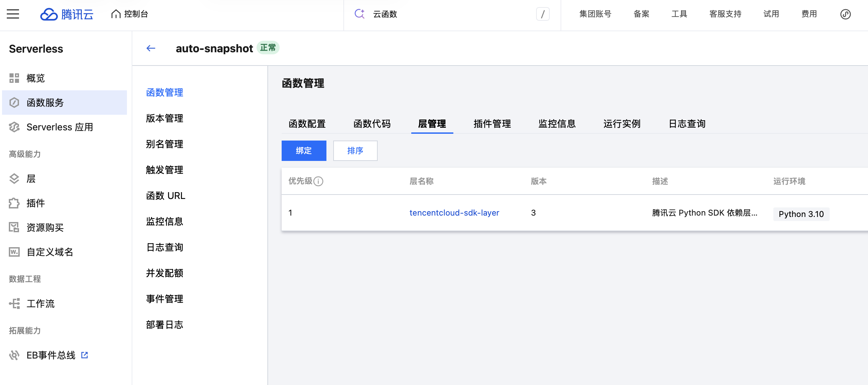Select 函数管理 in the function menu

165,92
